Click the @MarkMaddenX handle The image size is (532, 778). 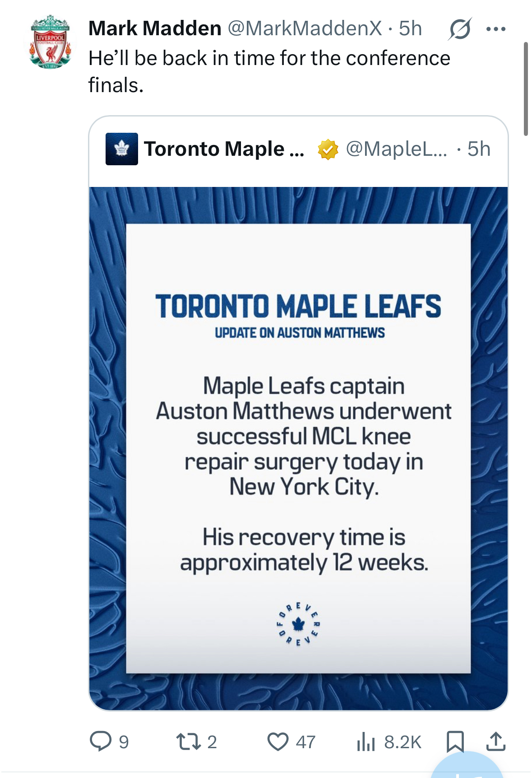tap(305, 28)
